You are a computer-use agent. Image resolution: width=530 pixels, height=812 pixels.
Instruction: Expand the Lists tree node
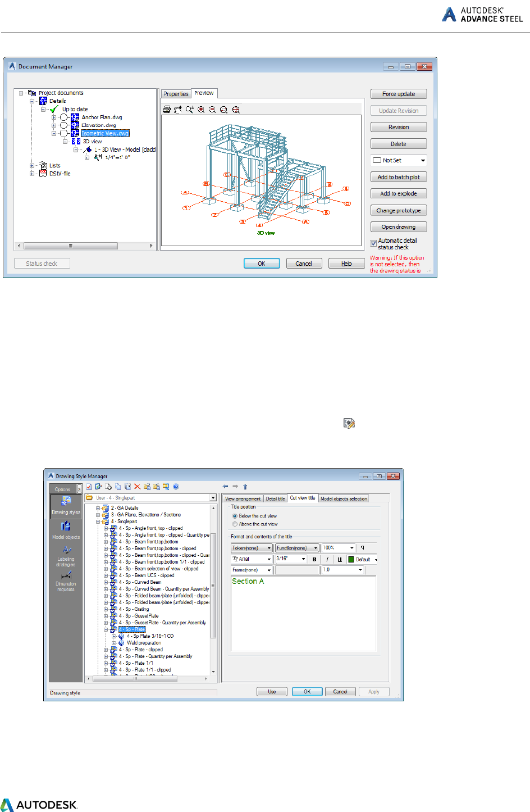coord(32,166)
